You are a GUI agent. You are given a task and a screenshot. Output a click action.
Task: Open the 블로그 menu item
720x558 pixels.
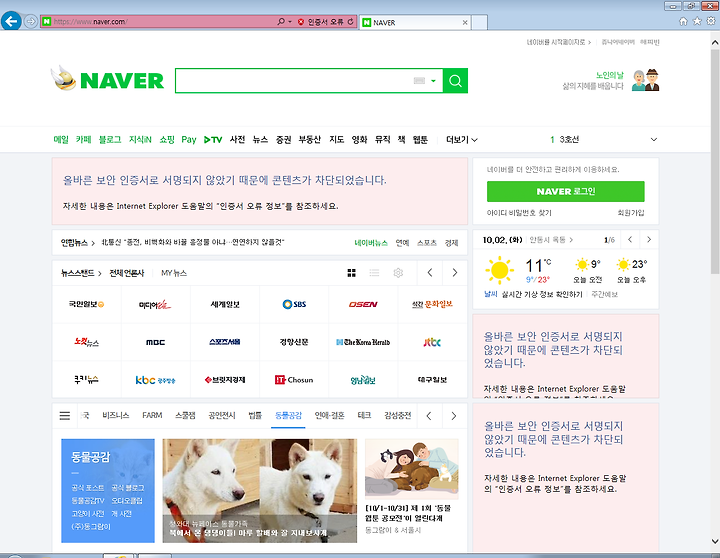pos(110,139)
